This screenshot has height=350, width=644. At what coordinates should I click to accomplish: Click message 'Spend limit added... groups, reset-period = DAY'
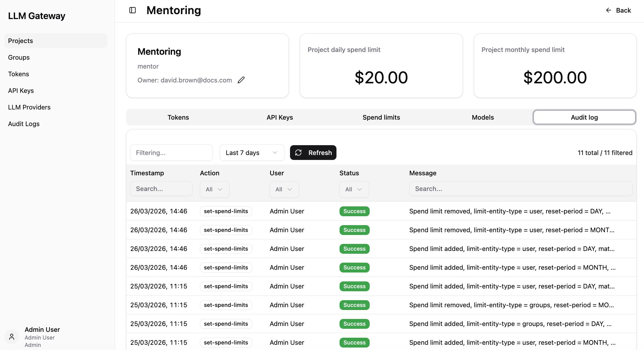coord(510,324)
